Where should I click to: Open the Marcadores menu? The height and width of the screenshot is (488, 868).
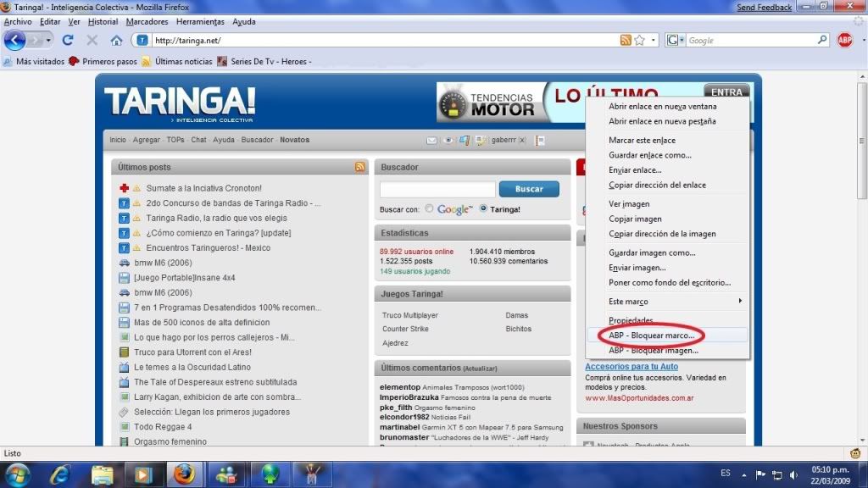point(147,21)
